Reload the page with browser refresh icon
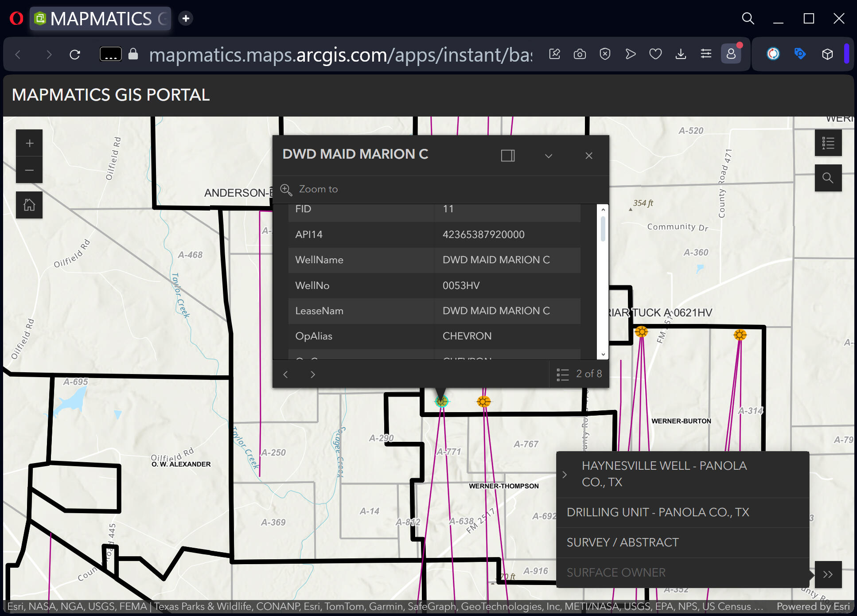The width and height of the screenshot is (857, 616). click(75, 55)
